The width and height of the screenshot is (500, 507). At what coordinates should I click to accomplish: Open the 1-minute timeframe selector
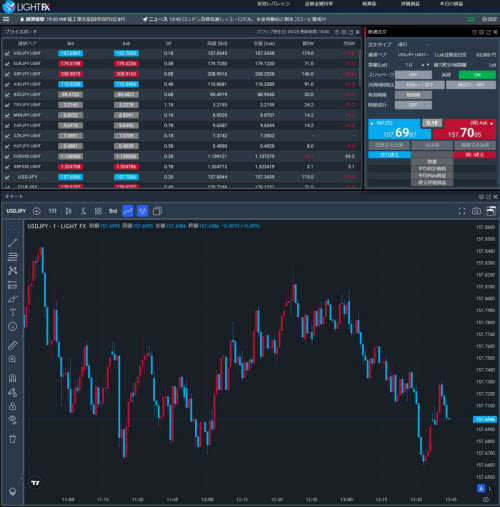52,211
